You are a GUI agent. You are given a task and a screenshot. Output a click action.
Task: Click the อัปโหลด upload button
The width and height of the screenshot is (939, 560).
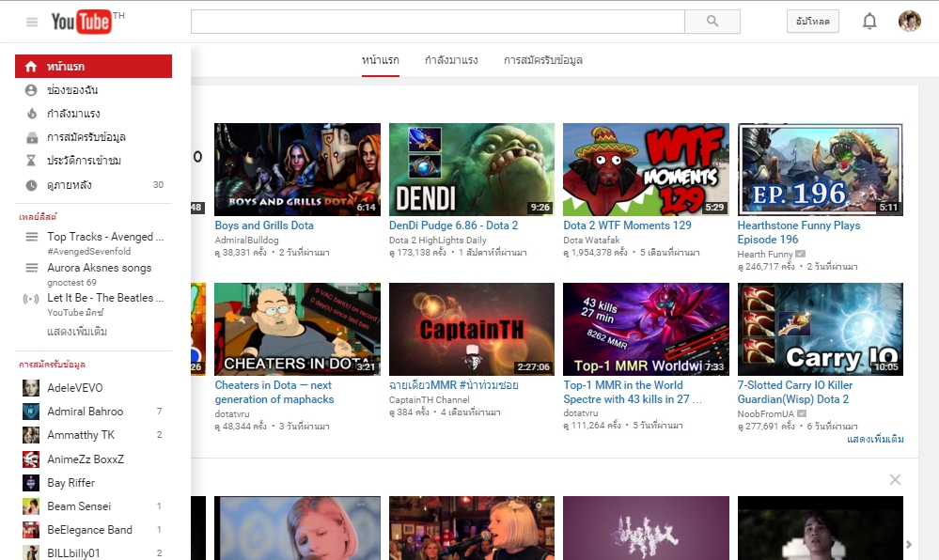813,21
